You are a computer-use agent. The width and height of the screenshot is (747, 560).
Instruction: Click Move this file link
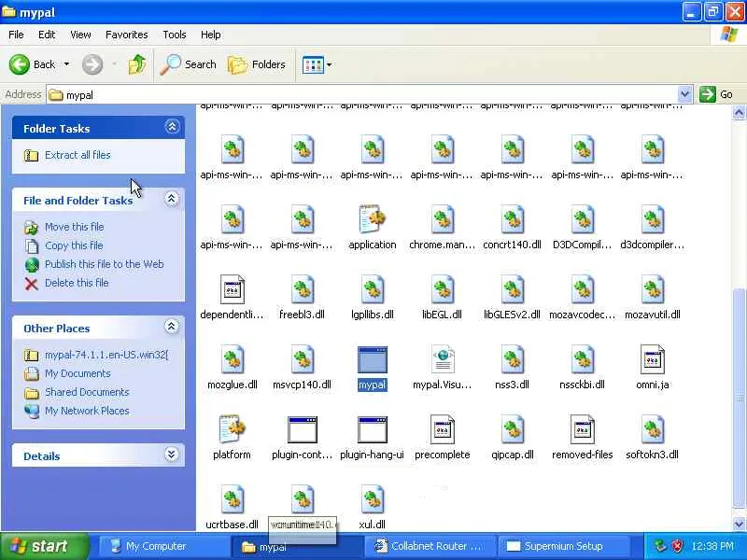click(74, 227)
